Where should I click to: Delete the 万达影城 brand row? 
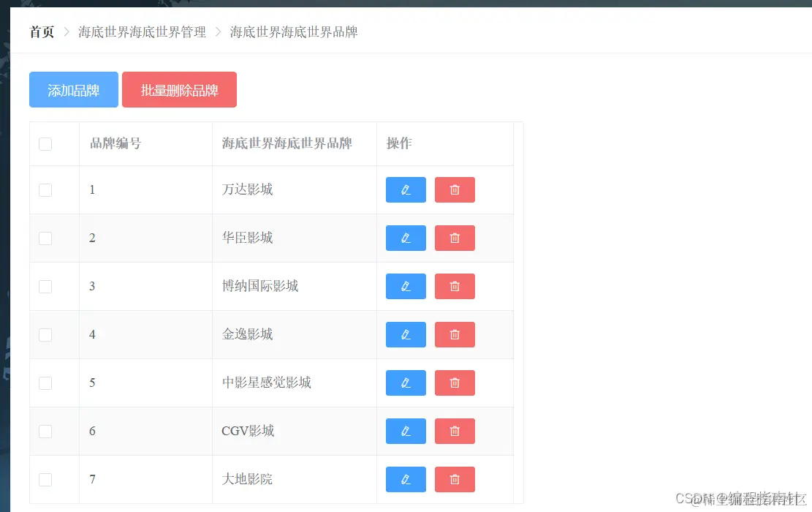point(454,189)
